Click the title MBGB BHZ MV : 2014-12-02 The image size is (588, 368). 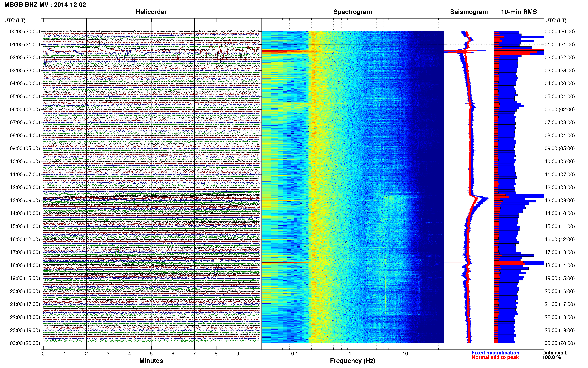pyautogui.click(x=45, y=5)
